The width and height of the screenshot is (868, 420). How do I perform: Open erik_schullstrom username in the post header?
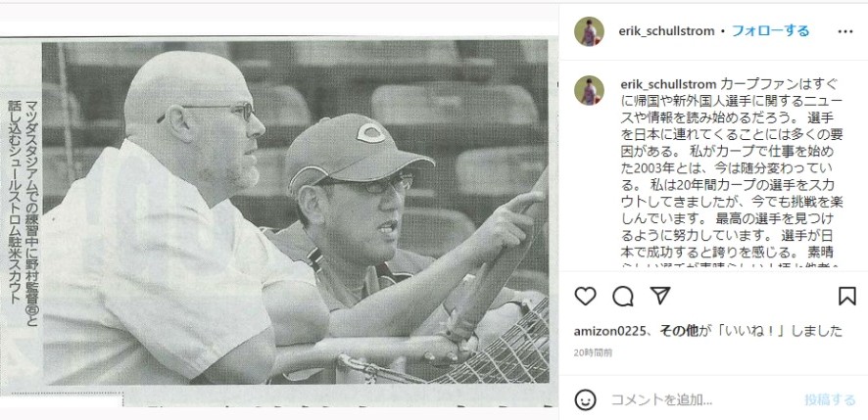click(666, 31)
